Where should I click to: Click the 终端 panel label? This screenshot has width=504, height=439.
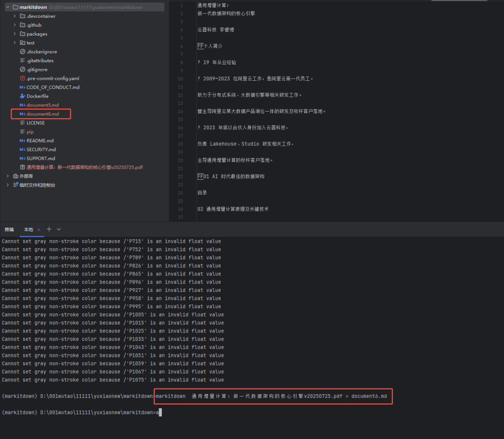pos(9,229)
